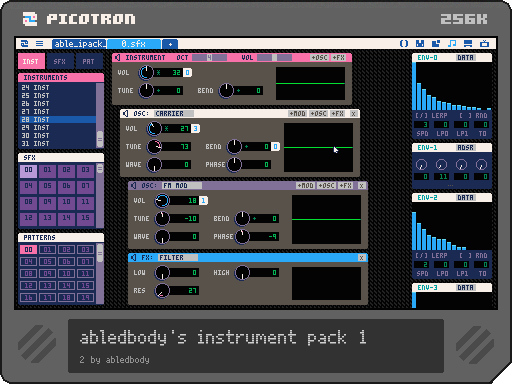Switch to the PAT tab

(88, 62)
